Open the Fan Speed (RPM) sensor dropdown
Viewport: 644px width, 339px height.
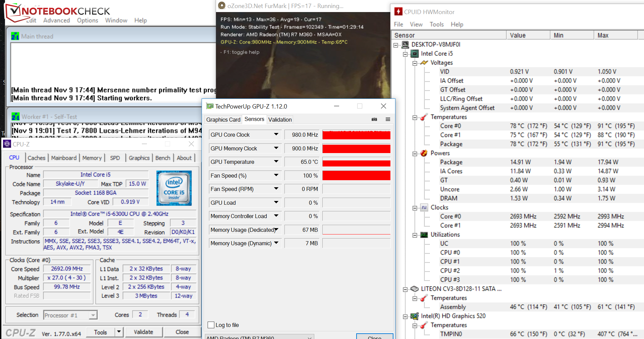coord(276,189)
